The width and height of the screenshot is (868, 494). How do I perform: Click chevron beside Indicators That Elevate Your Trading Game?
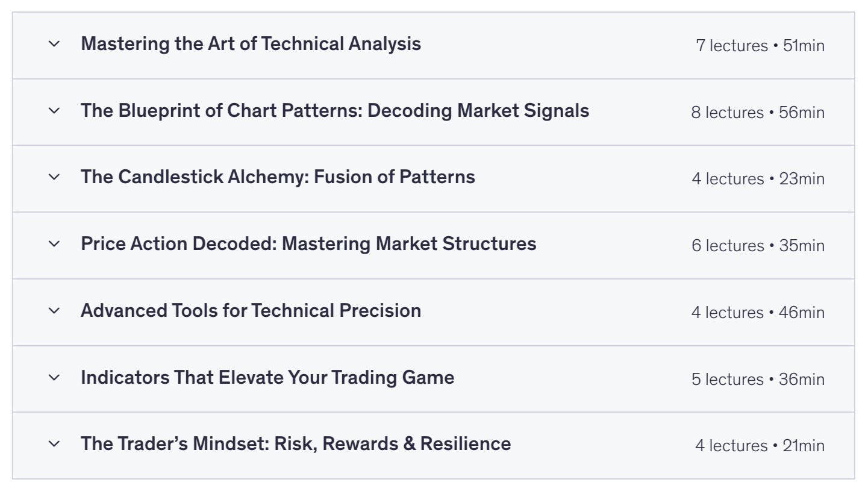(x=54, y=378)
